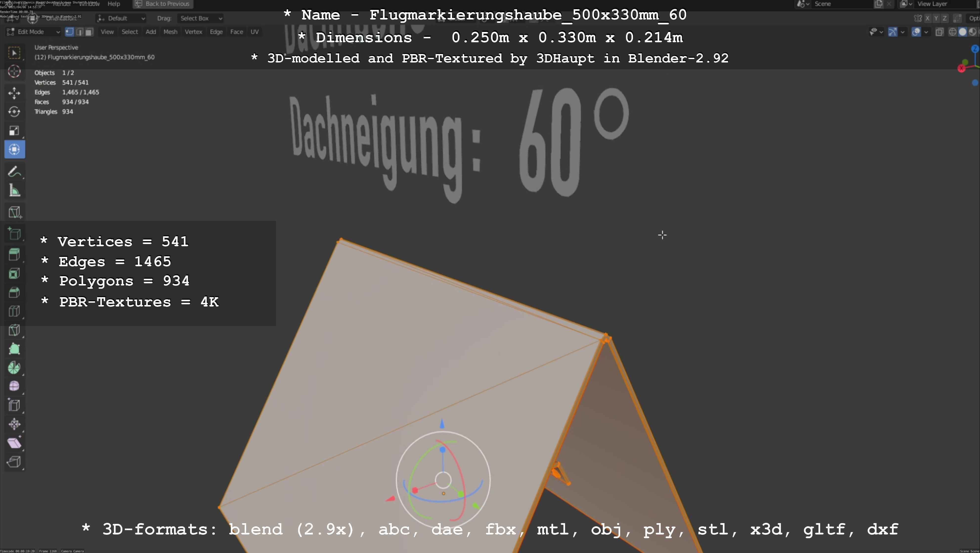Viewport: 980px width, 553px height.
Task: Open the Edit Mode dropdown
Action: coord(33,32)
